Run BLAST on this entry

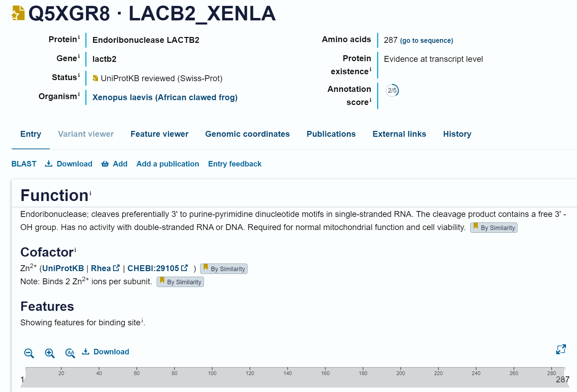[24, 164]
